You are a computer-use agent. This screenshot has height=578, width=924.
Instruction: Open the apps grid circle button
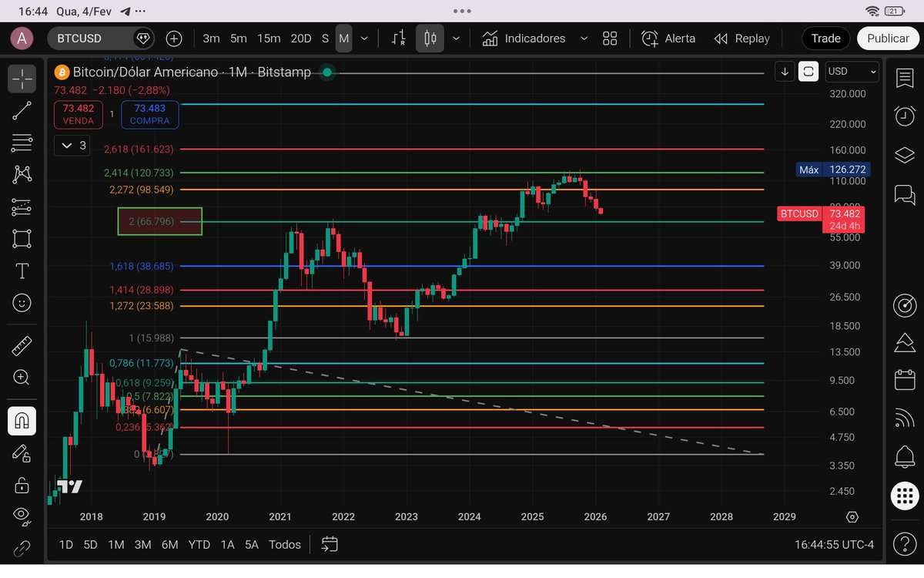(905, 496)
